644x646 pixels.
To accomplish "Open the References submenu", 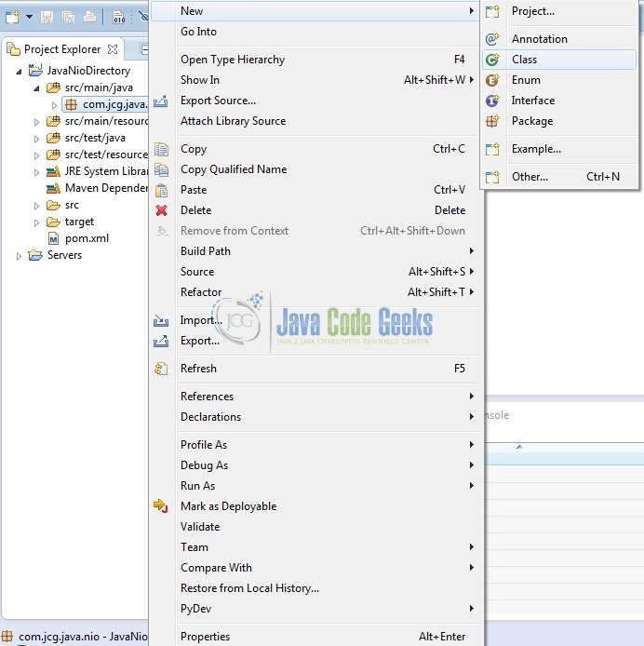I will tap(315, 397).
